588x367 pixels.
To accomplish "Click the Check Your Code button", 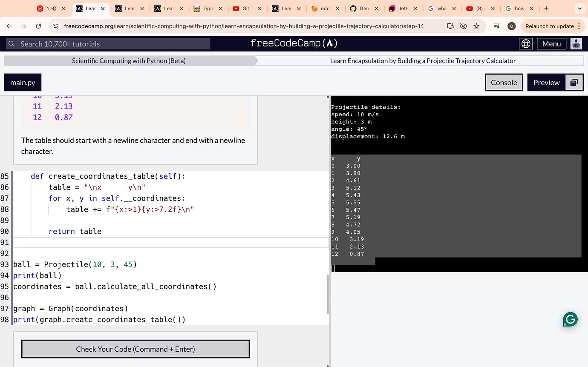I will pos(135,349).
